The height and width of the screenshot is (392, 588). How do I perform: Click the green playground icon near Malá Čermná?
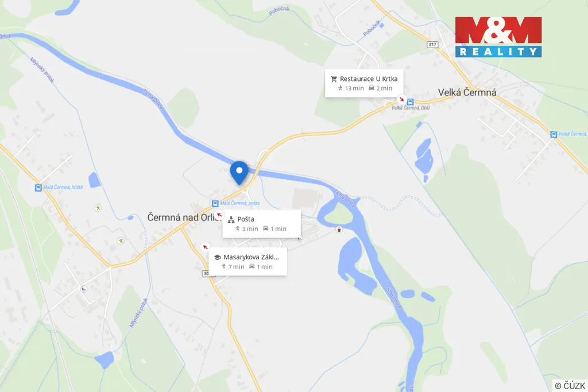point(98,208)
